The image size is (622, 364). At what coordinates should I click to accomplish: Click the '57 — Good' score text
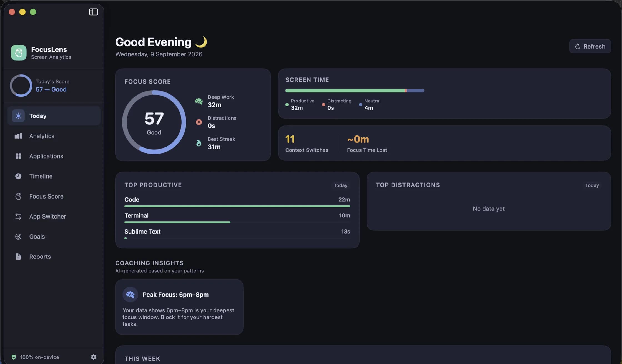[x=51, y=89]
